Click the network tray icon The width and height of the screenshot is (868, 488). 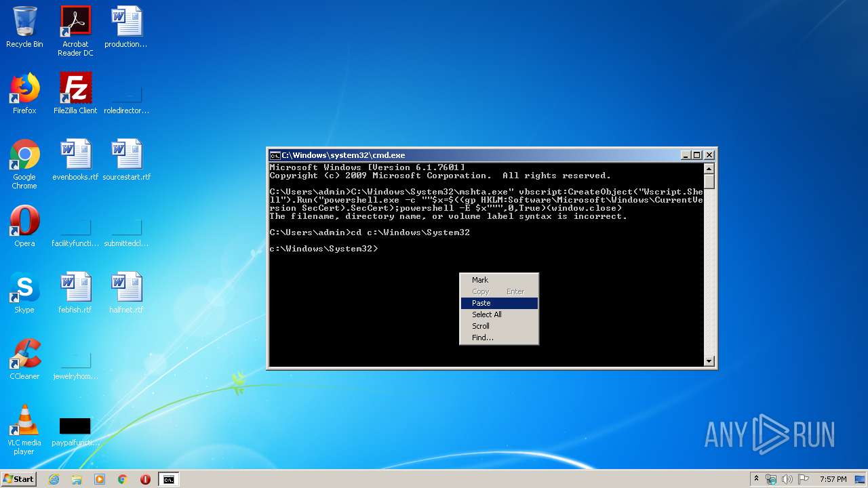(771, 479)
